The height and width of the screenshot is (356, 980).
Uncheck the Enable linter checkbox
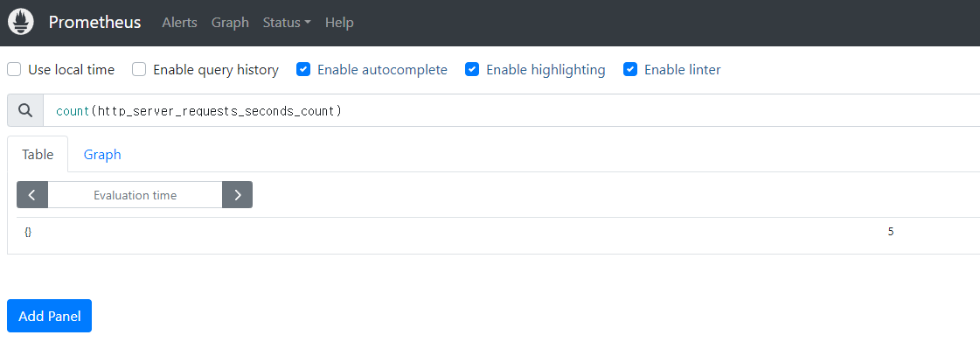coord(630,69)
